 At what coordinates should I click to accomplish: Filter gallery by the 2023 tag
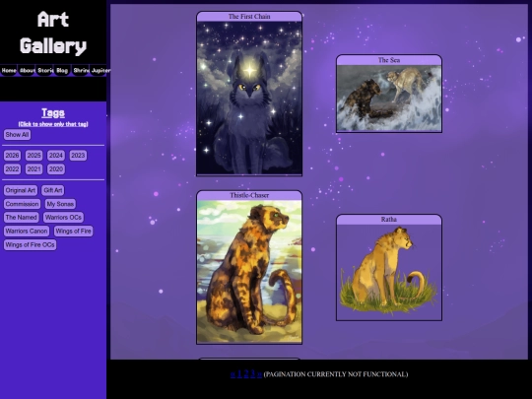coord(78,156)
